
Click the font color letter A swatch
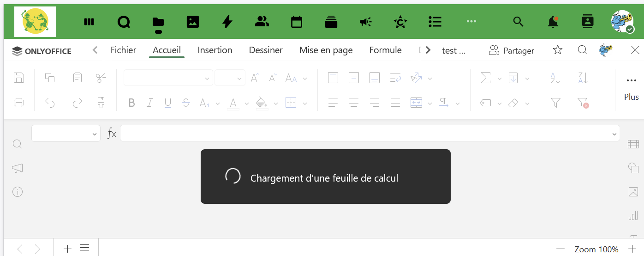[x=233, y=103]
